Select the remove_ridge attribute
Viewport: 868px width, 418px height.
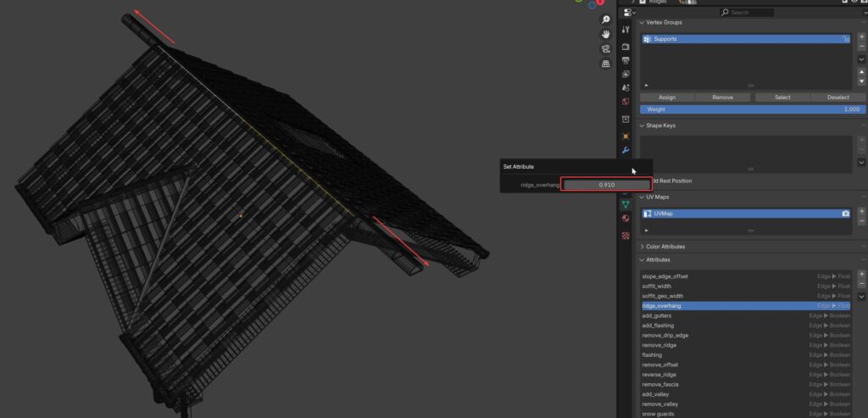tap(746, 345)
